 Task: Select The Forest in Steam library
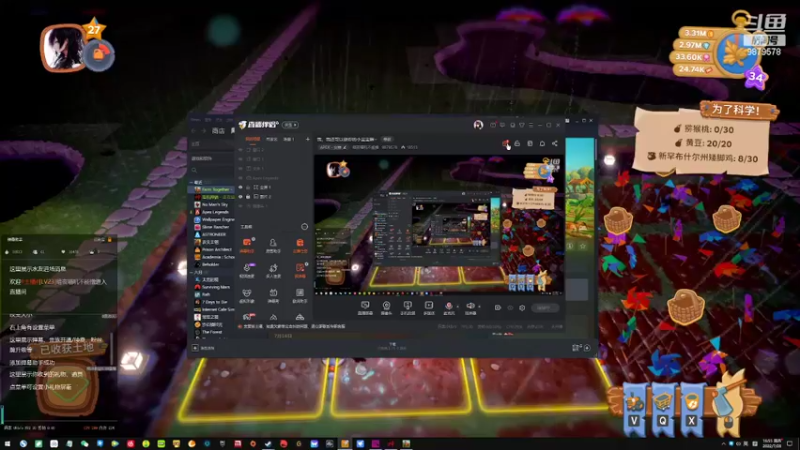[x=210, y=332]
